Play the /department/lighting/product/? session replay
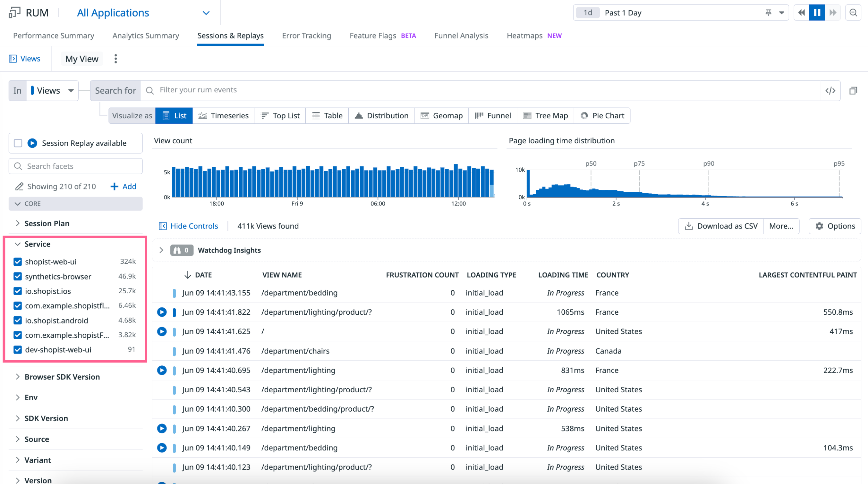 tap(162, 312)
